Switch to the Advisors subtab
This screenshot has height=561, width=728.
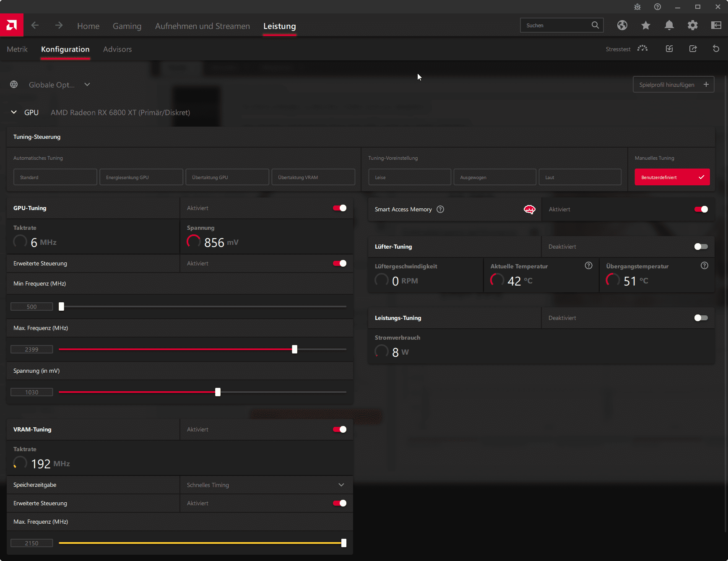point(117,49)
